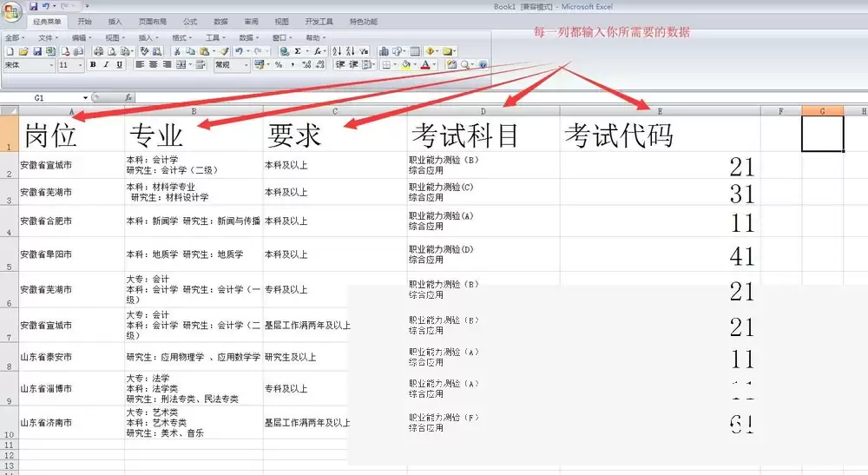Switch to the 开始 ribbon tab
This screenshot has width=868, height=475.
tap(84, 22)
